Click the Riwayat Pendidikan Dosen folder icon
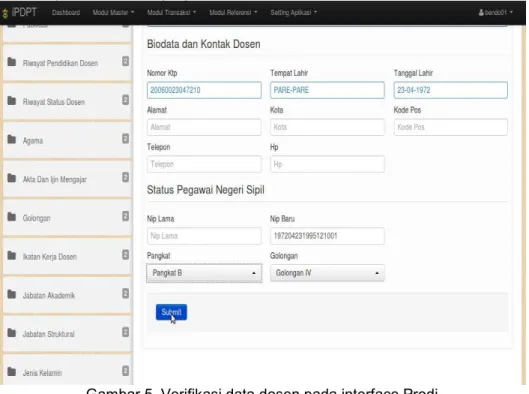This screenshot has width=529, height=394. 12,62
